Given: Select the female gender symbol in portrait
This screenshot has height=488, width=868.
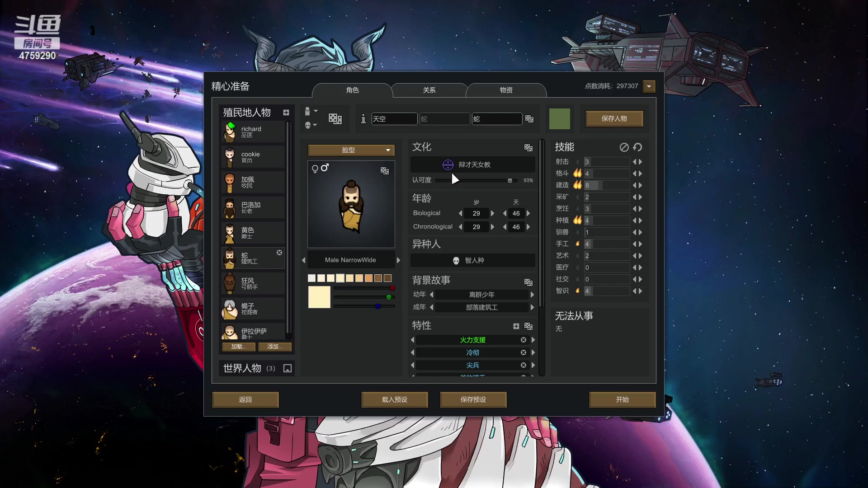Looking at the screenshot, I should click(315, 169).
